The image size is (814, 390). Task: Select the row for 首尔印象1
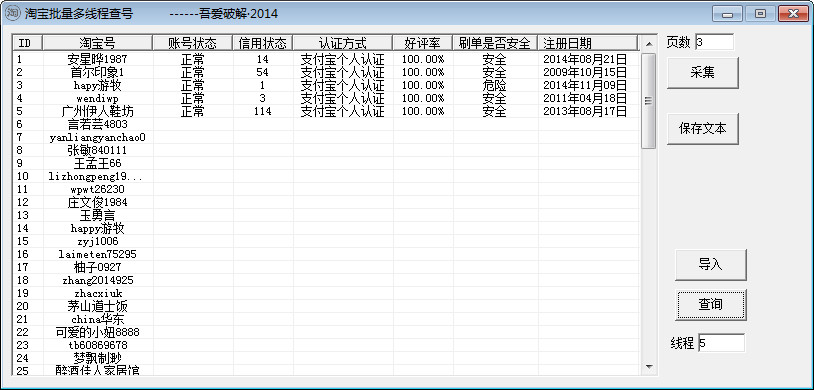click(325, 72)
